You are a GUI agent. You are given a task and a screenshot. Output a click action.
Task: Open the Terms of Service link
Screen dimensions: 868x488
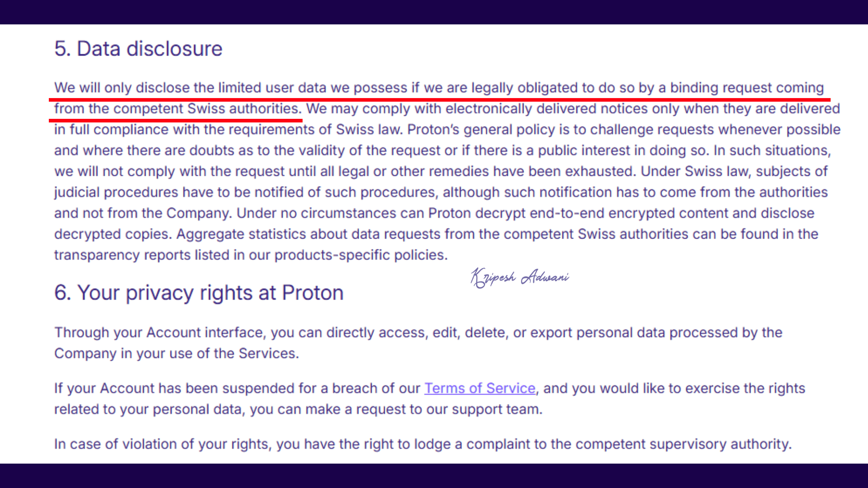(479, 388)
